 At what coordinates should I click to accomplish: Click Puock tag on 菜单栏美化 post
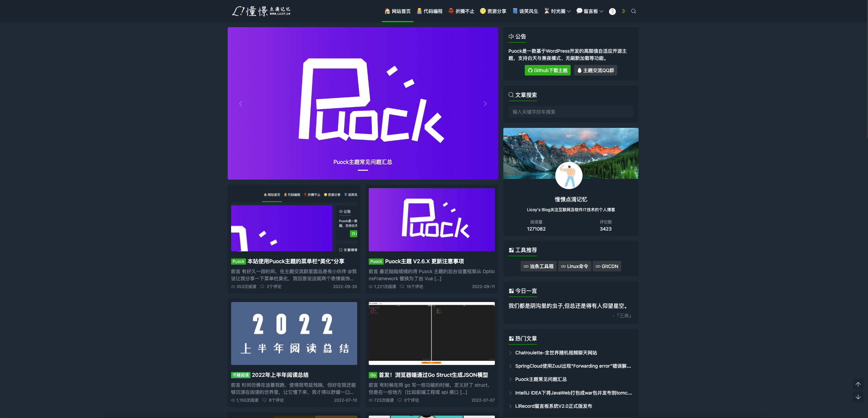tap(238, 262)
